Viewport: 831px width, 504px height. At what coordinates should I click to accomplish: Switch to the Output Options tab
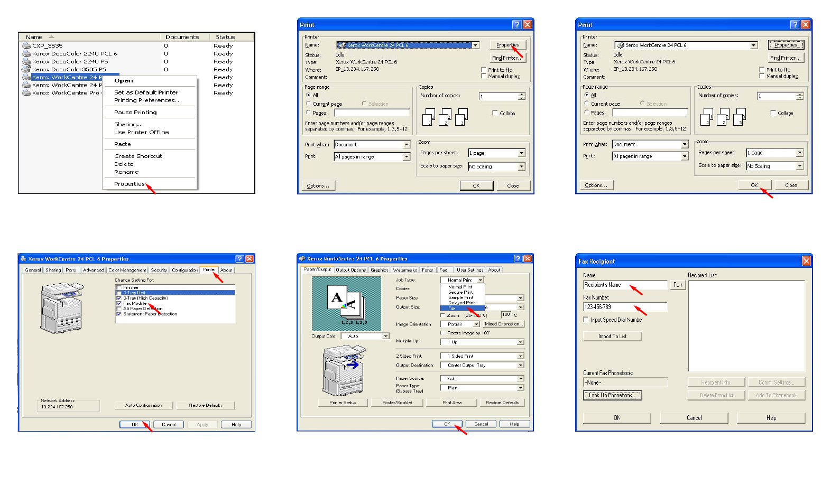pyautogui.click(x=351, y=270)
